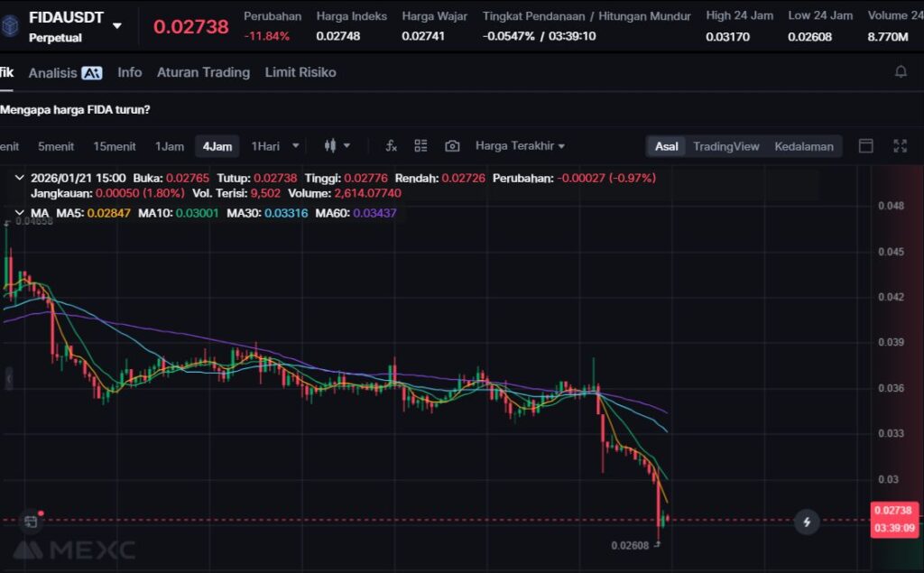The image size is (924, 573).
Task: Open the candlestick chart type selector
Action: pyautogui.click(x=337, y=146)
